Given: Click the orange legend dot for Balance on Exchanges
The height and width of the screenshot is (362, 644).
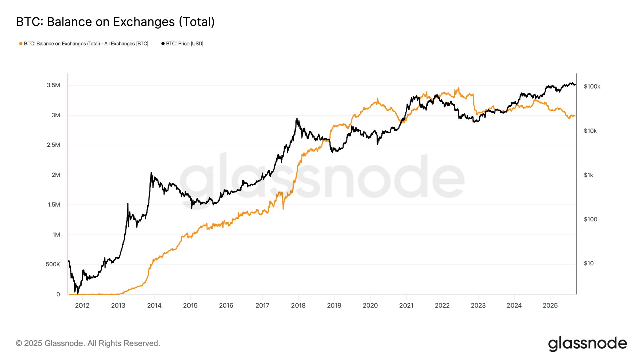Looking at the screenshot, I should 21,44.
